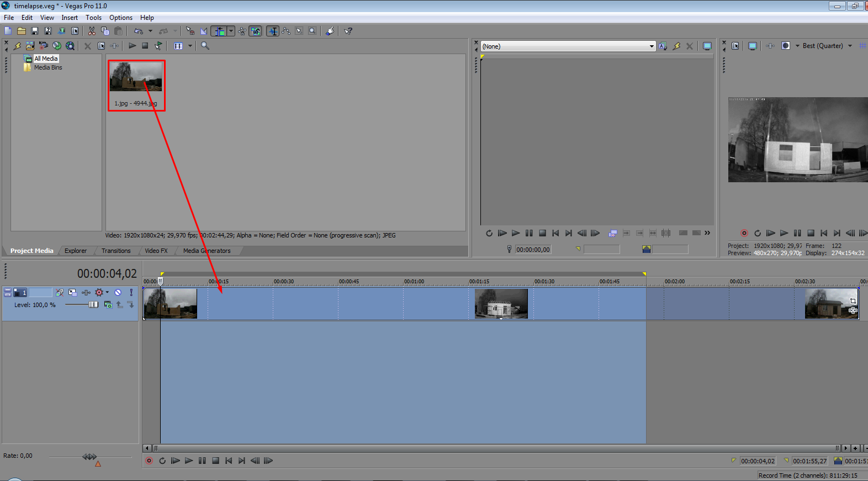The height and width of the screenshot is (481, 868).
Task: Click the Cut scissors icon in toolbar
Action: coord(92,31)
